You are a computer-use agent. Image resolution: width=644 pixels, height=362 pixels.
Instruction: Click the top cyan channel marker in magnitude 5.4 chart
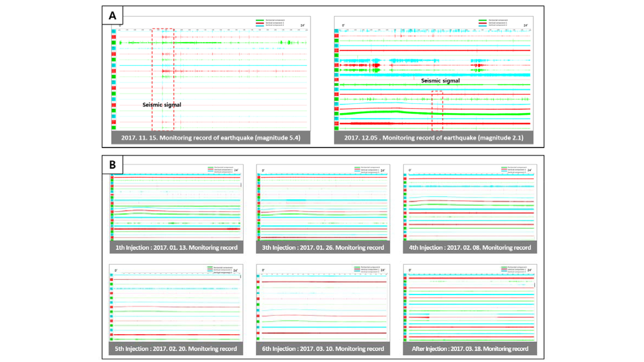(114, 31)
